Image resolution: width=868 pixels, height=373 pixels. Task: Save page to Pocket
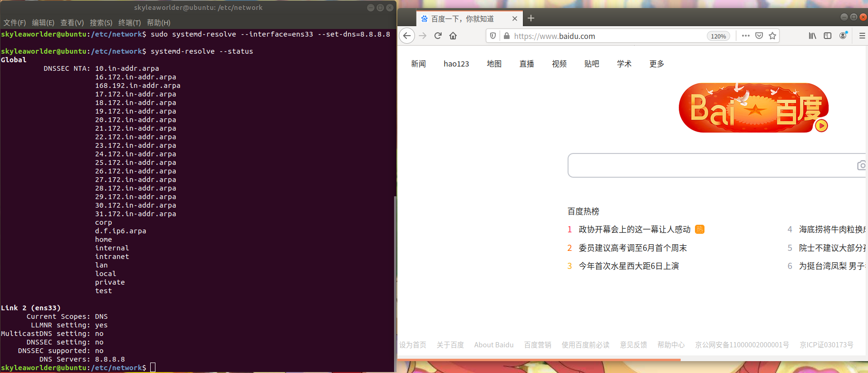click(759, 36)
